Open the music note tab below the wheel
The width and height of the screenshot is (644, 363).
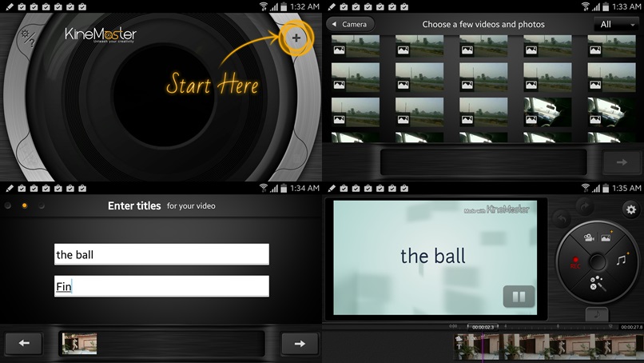point(597,315)
